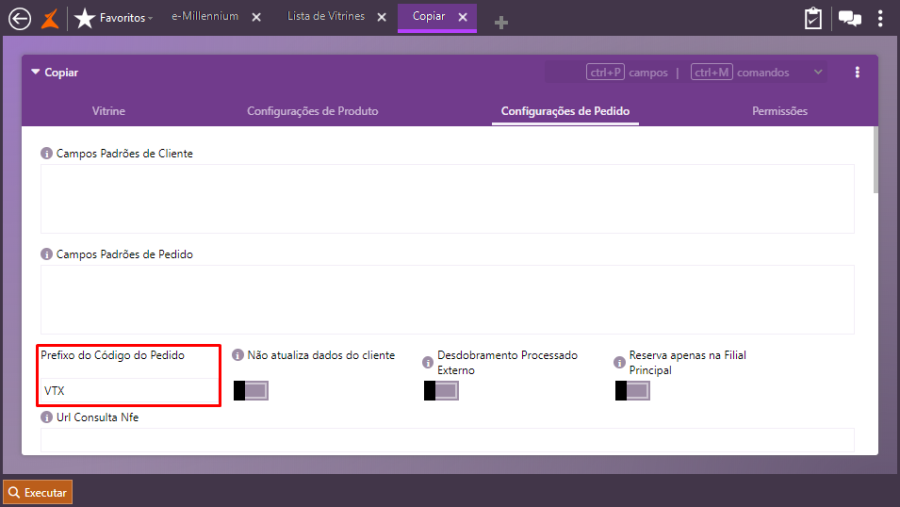Switch to the Lista de Vitrines tab
Screen dimensions: 900x507
(x=325, y=17)
